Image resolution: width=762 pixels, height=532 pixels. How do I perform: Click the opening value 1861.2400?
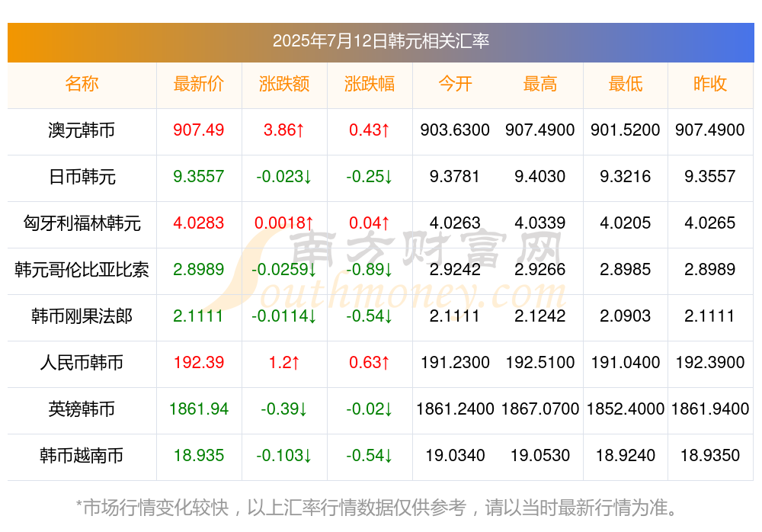455,409
